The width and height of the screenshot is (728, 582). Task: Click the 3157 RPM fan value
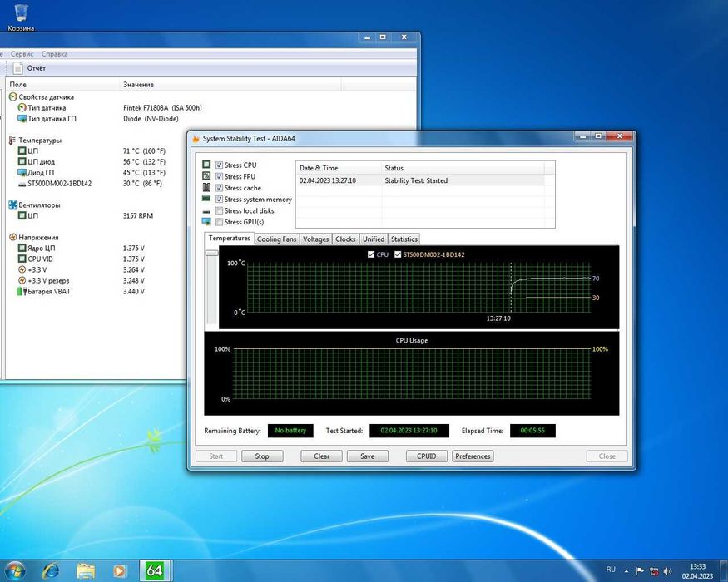click(138, 216)
